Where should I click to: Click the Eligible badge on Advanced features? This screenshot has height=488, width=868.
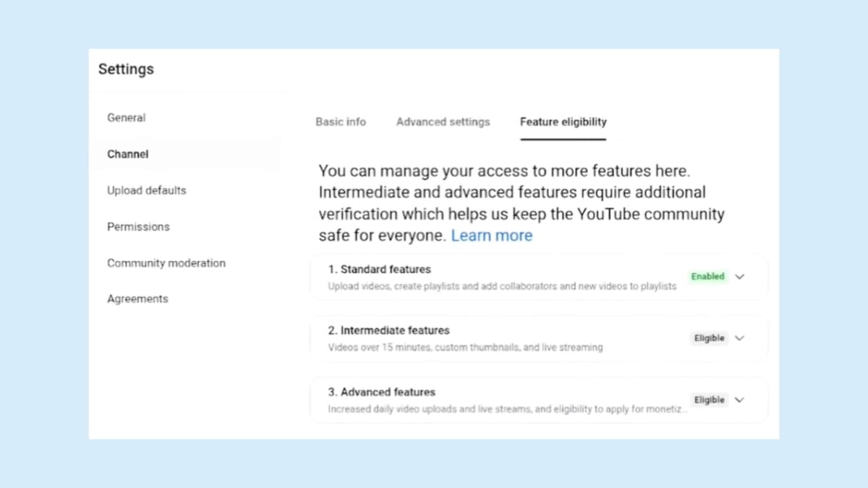[x=708, y=399]
